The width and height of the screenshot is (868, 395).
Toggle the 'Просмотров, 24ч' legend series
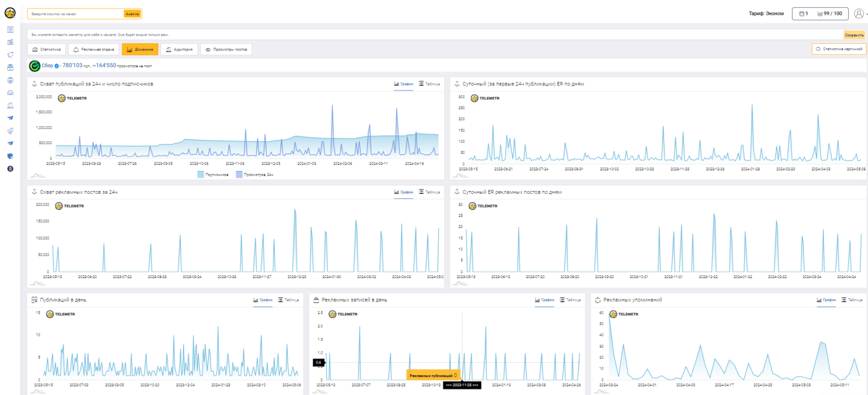point(254,175)
